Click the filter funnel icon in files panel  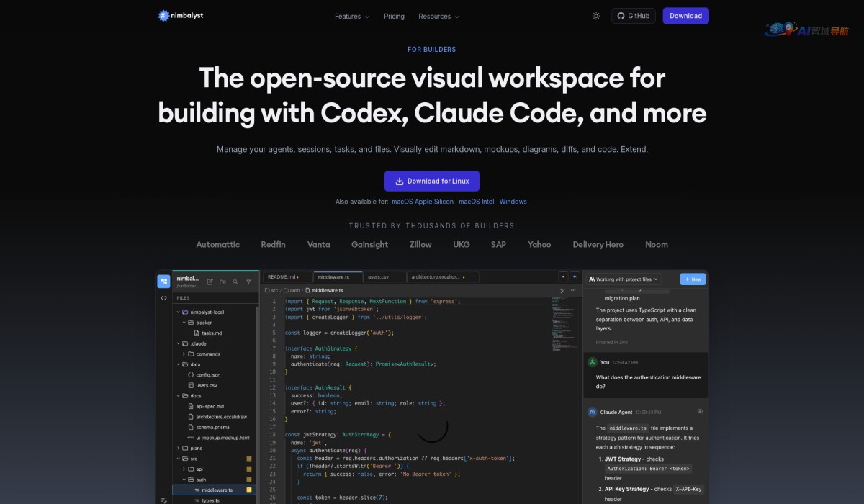(x=248, y=282)
